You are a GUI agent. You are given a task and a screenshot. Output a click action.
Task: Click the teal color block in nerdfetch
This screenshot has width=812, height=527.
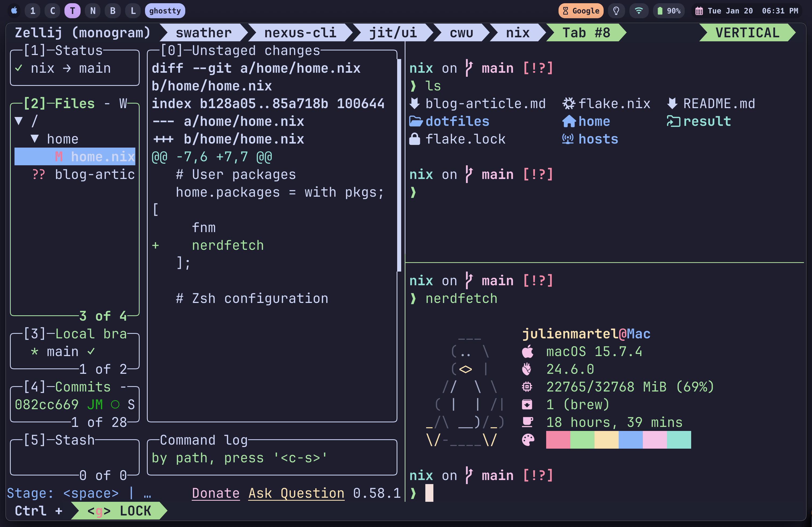[679, 440]
